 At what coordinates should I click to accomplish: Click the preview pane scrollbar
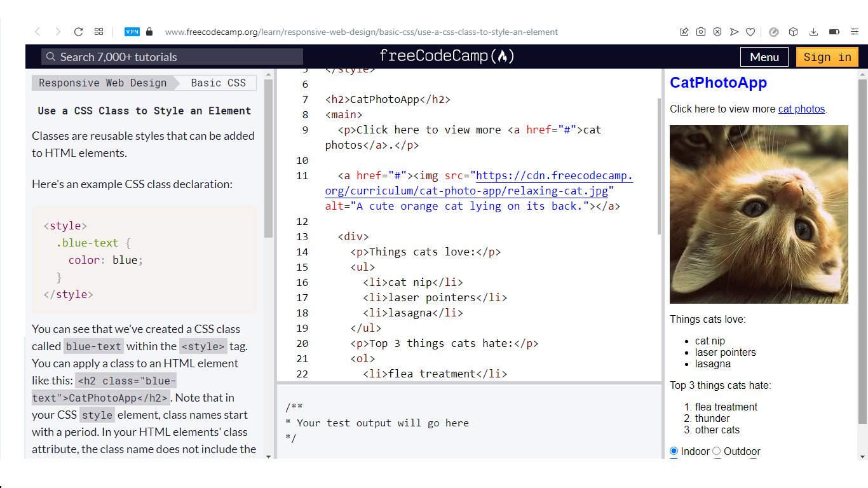tap(862, 251)
